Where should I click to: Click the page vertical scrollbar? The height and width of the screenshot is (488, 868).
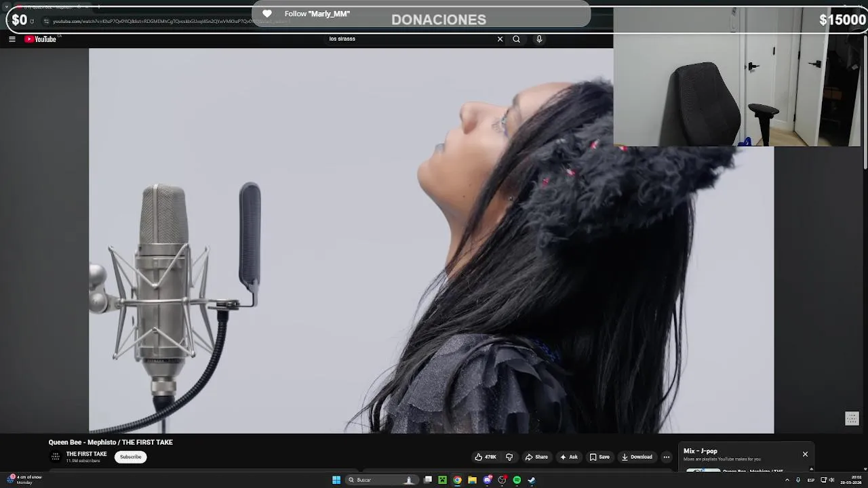point(865,102)
